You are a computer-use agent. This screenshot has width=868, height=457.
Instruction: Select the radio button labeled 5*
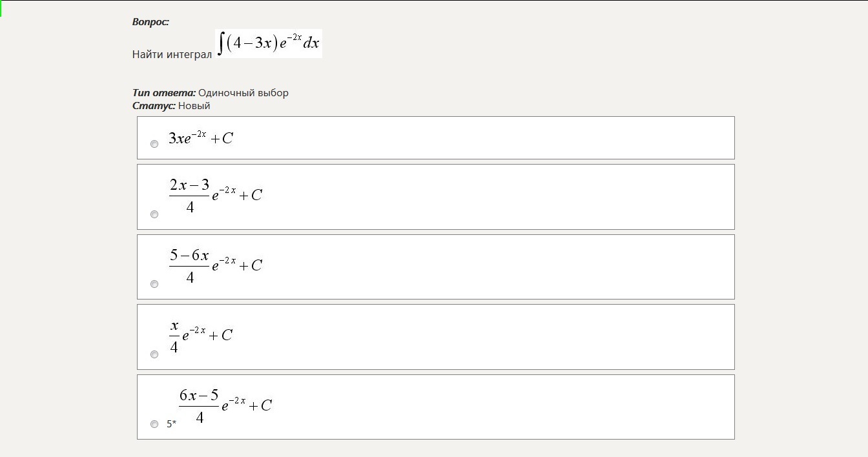coord(154,424)
